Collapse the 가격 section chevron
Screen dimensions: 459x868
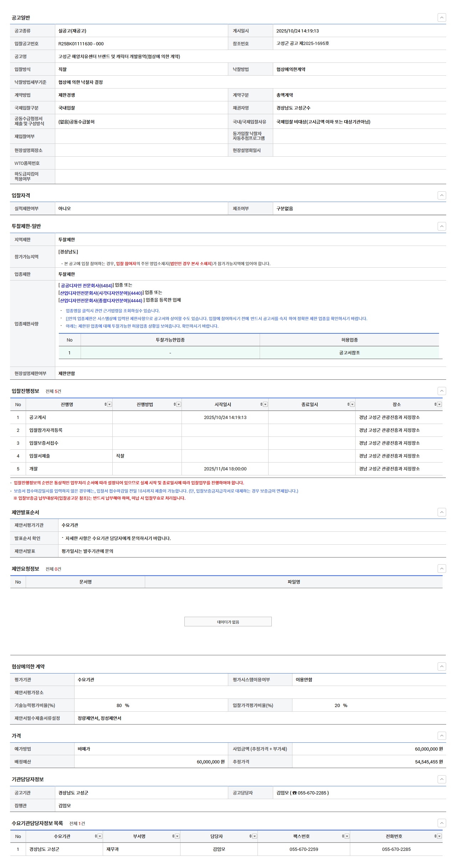442,736
